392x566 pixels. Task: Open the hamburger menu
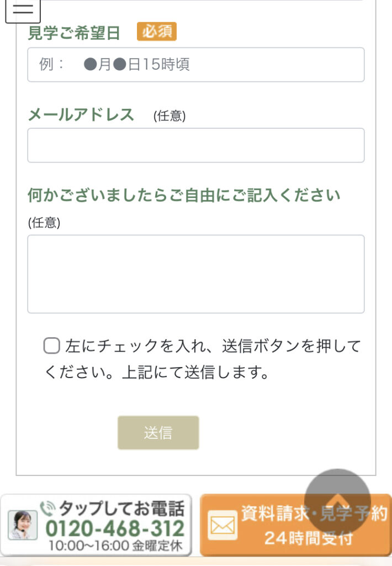click(x=23, y=11)
